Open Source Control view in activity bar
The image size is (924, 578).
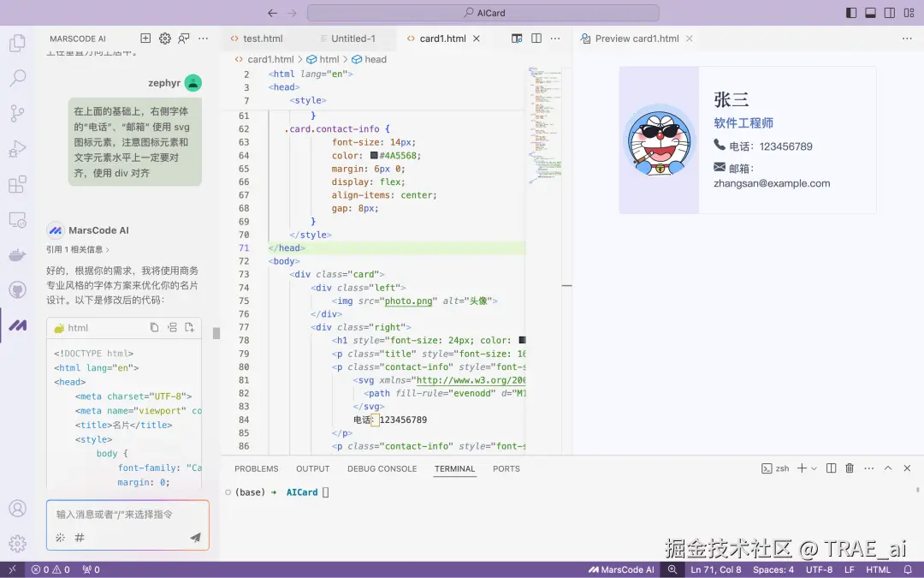point(17,113)
